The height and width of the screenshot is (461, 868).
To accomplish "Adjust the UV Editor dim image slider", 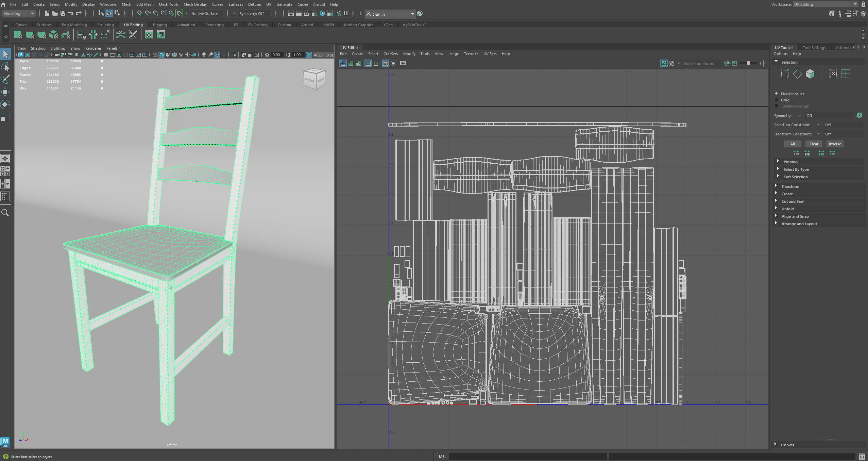I will click(x=748, y=63).
